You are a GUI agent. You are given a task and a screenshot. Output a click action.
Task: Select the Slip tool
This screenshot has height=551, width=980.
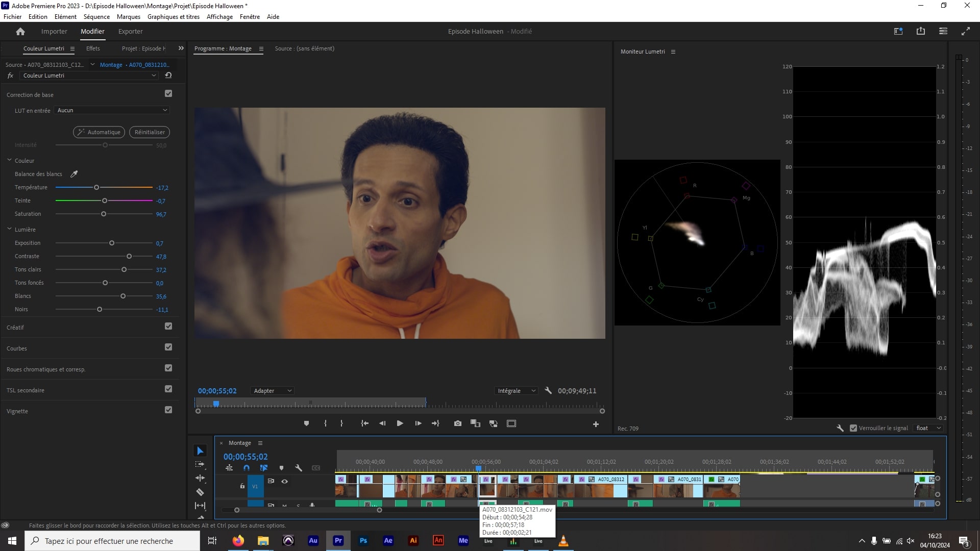200,506
